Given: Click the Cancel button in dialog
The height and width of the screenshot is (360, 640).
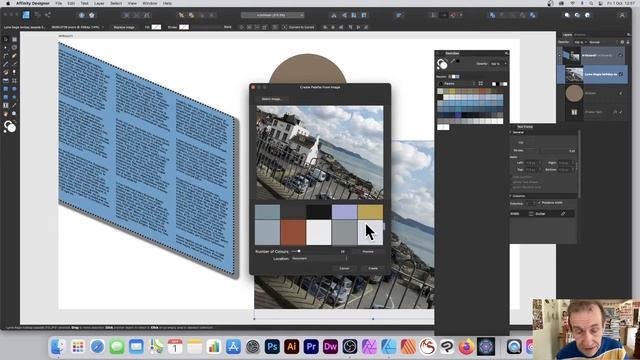Looking at the screenshot, I should 344,268.
